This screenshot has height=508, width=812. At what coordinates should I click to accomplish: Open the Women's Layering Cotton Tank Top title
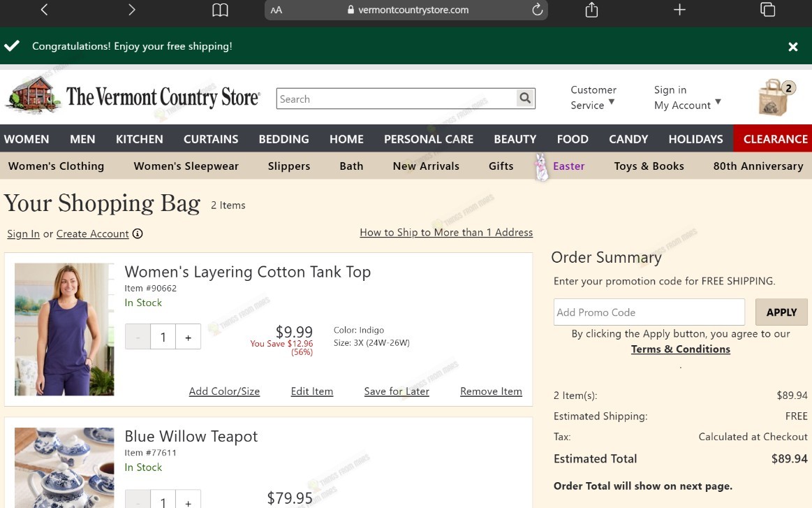click(x=248, y=272)
